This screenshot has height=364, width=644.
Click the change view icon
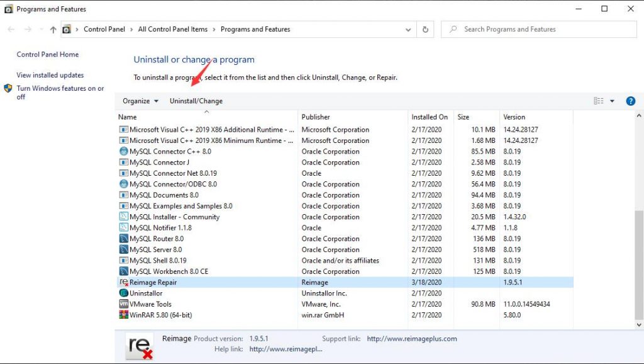[599, 101]
